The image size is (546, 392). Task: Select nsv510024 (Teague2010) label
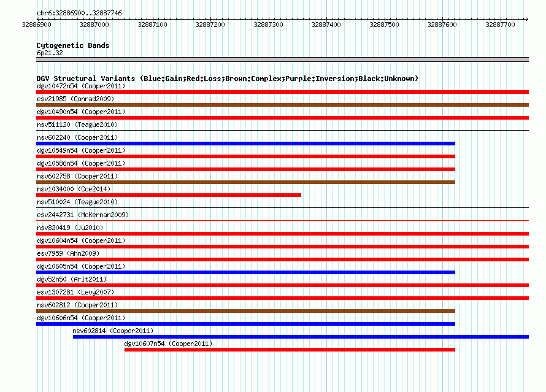pos(77,202)
